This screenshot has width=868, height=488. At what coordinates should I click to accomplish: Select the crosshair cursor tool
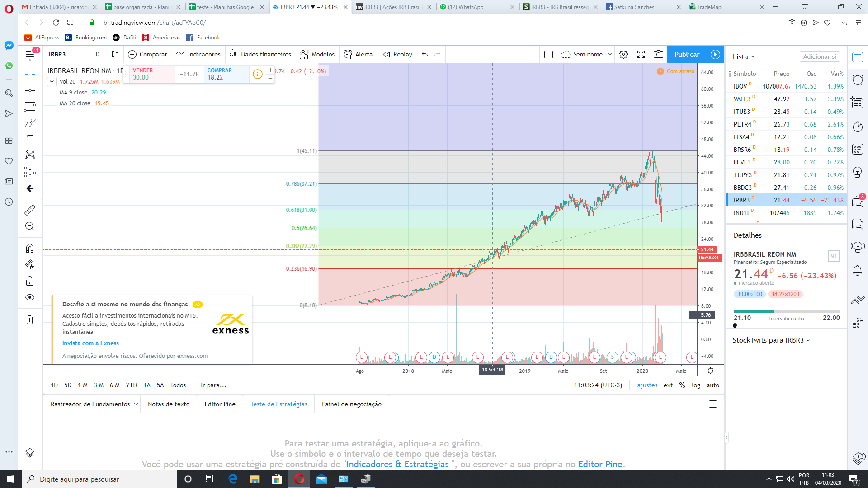30,74
